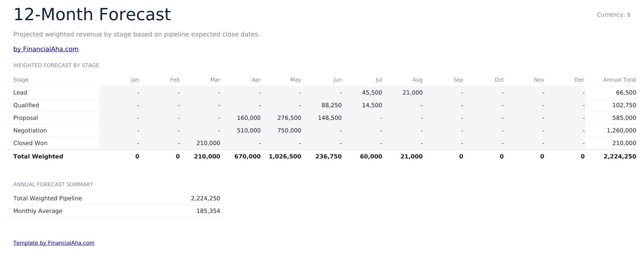The height and width of the screenshot is (253, 644).
Task: Click Qualified July value 14,500
Action: (x=372, y=105)
